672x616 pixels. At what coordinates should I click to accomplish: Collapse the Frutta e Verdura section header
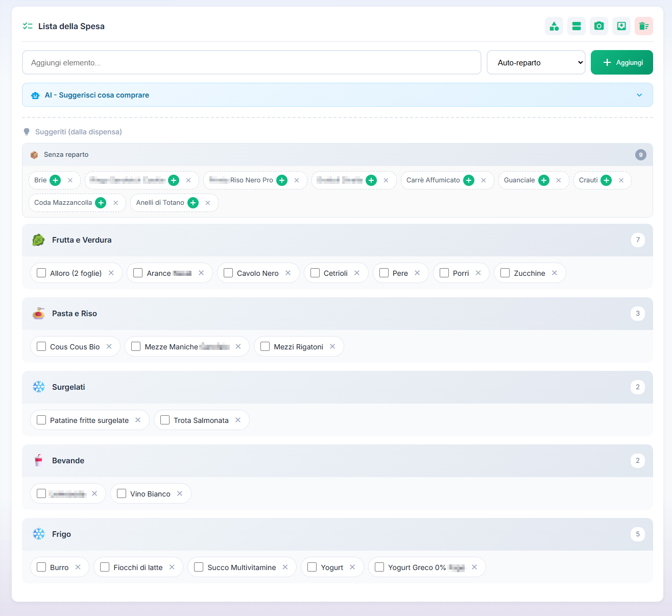tap(338, 240)
